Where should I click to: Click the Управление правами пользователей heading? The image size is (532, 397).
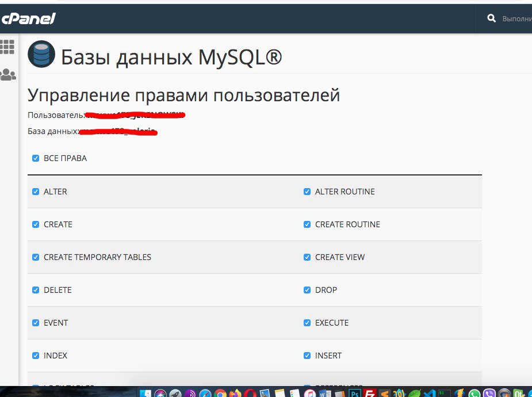(183, 95)
